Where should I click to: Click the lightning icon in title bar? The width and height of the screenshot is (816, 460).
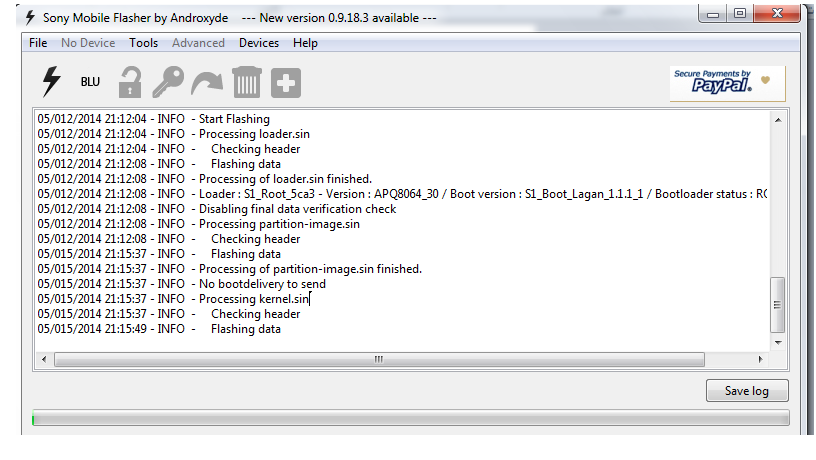point(30,17)
